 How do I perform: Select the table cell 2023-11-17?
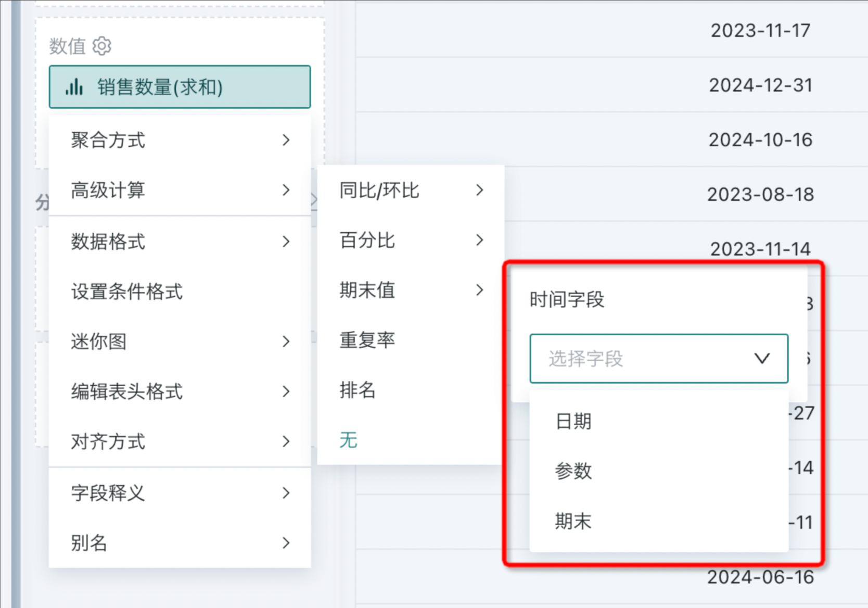pos(760,31)
